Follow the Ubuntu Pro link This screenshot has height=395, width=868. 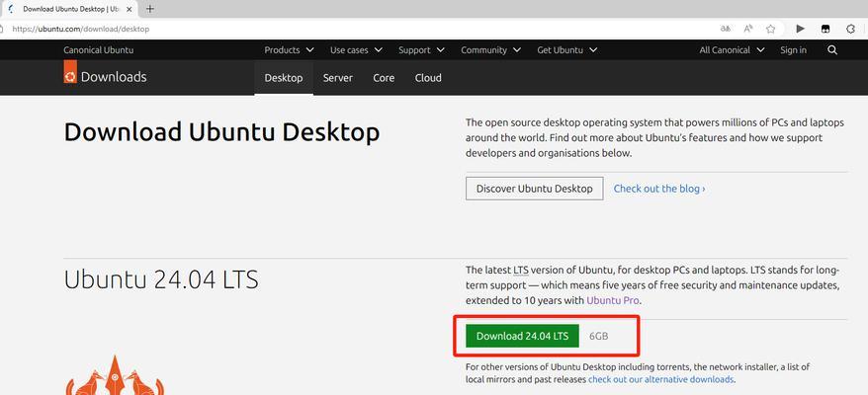(613, 301)
